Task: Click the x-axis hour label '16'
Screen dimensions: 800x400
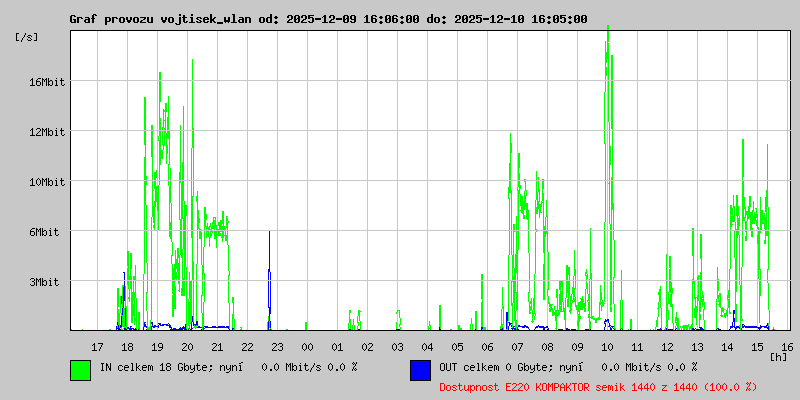Action: point(787,347)
